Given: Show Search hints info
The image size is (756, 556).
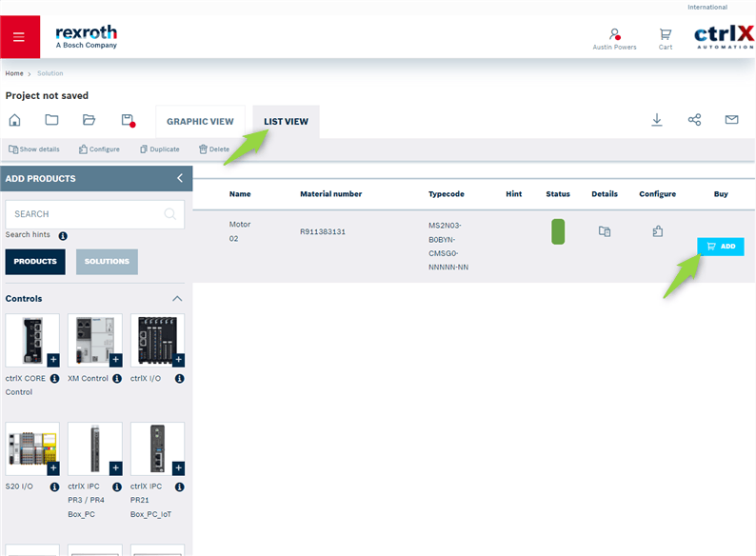Looking at the screenshot, I should pyautogui.click(x=63, y=236).
